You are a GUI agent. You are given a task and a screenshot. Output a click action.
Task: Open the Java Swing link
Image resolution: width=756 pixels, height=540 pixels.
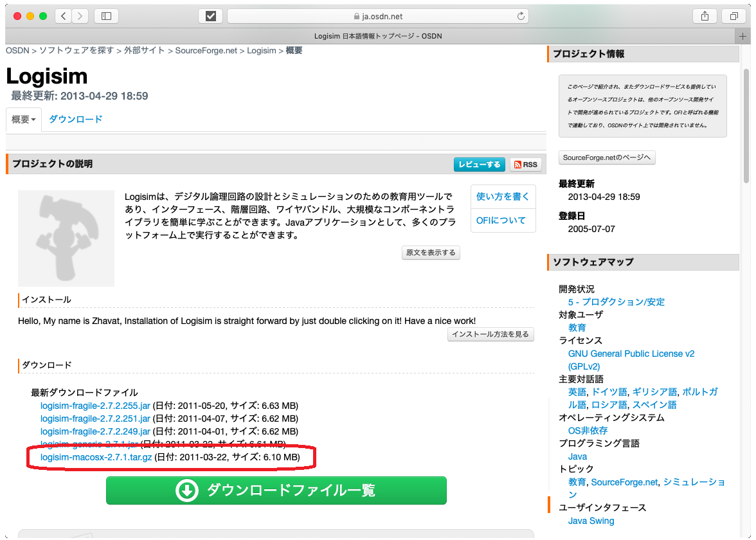[x=591, y=521]
